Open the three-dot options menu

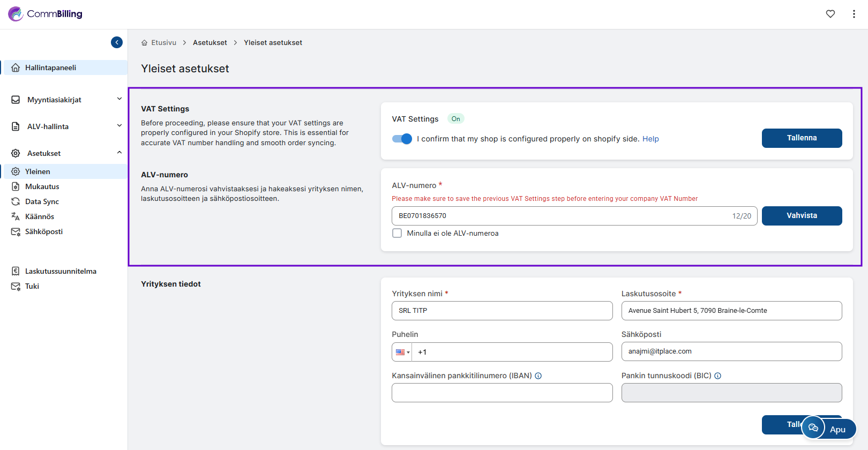854,14
